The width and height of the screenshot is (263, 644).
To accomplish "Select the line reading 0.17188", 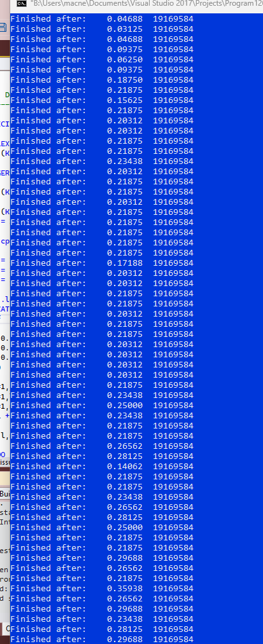I will 102,263.
